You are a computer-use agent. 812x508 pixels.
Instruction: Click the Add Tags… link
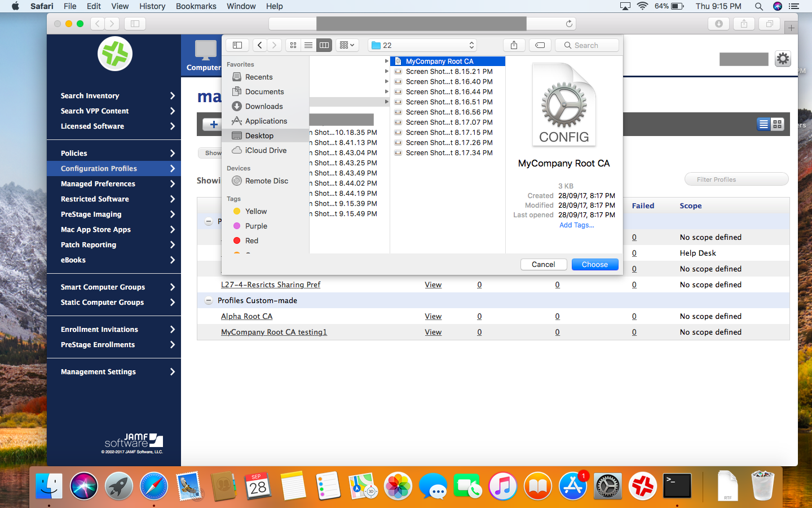coord(576,225)
